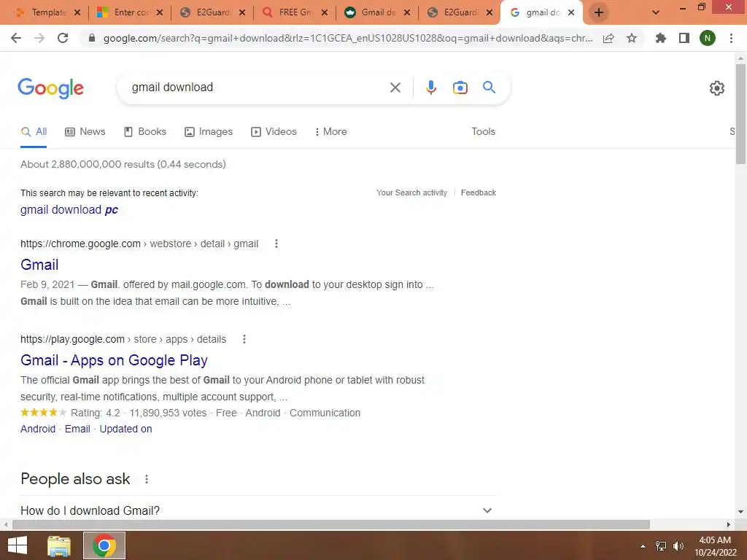Close the gmail download tab
747x560 pixels.
pos(571,12)
